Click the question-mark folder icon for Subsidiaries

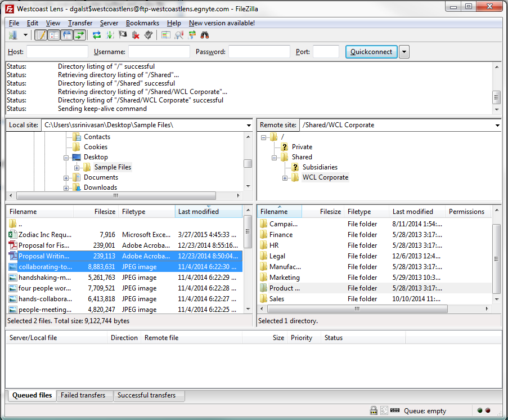[x=295, y=167]
